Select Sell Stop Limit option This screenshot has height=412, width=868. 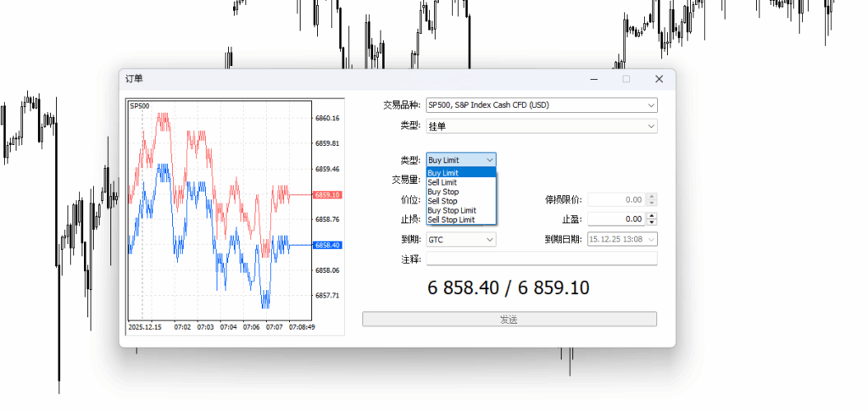click(x=461, y=220)
